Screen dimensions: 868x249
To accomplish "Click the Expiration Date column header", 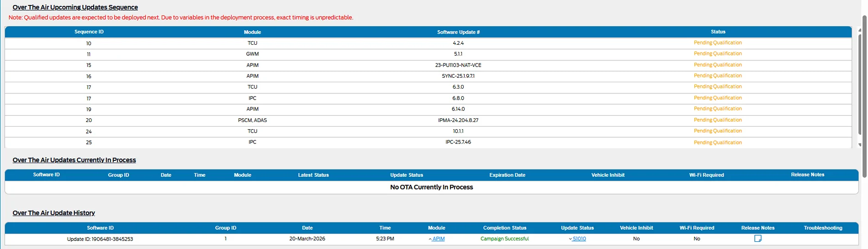I will pyautogui.click(x=507, y=175).
